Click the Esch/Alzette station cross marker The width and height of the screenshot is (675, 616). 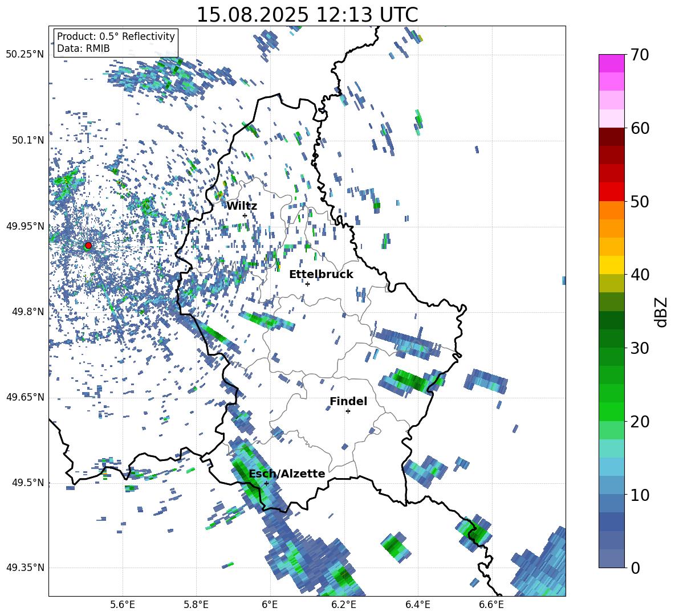click(x=266, y=483)
